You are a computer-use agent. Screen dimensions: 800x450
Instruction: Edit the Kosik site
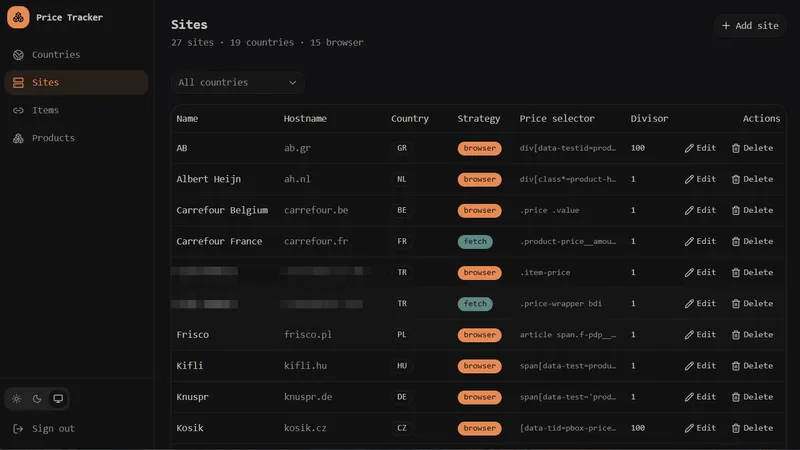(700, 428)
